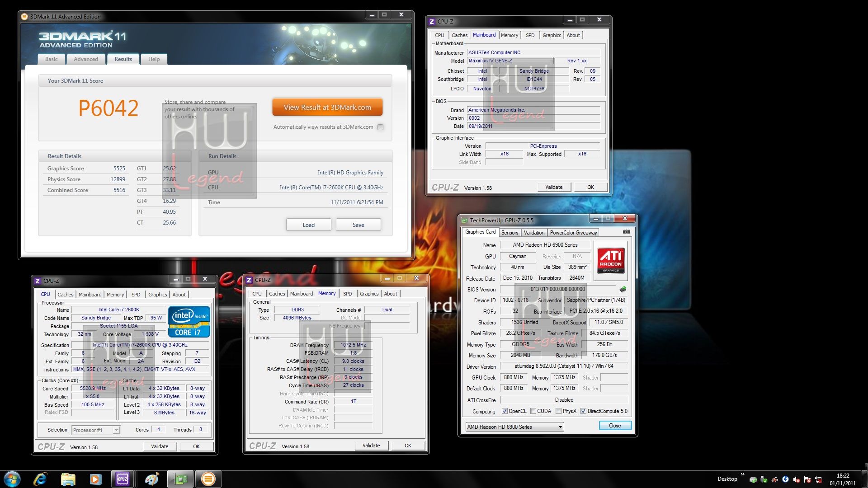
Task: Open the Windows Start menu
Action: (12, 479)
